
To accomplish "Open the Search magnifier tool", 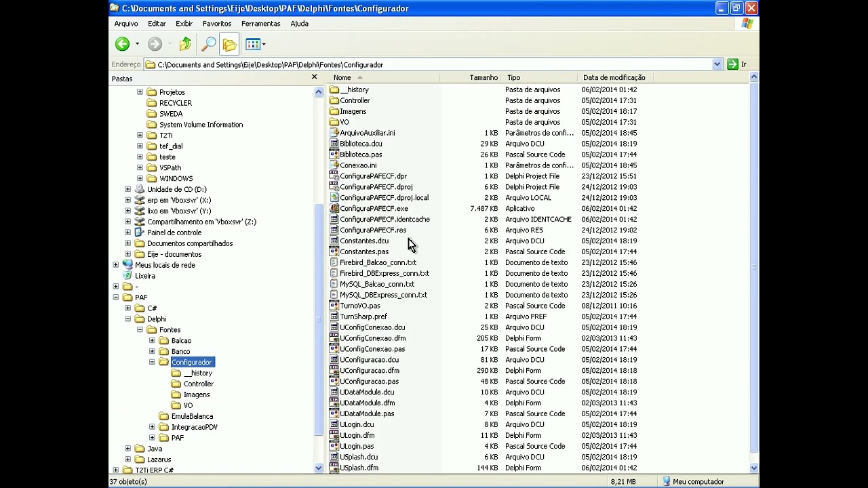I will click(209, 44).
